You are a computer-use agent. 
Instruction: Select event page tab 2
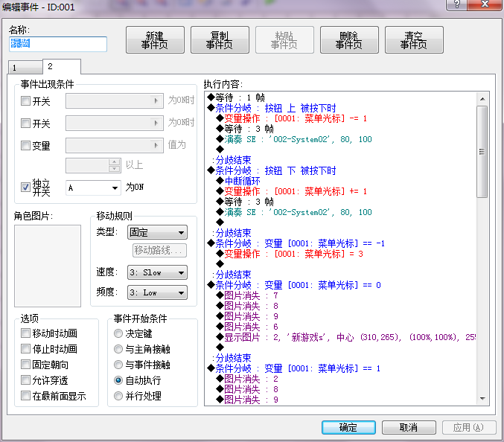click(x=61, y=66)
